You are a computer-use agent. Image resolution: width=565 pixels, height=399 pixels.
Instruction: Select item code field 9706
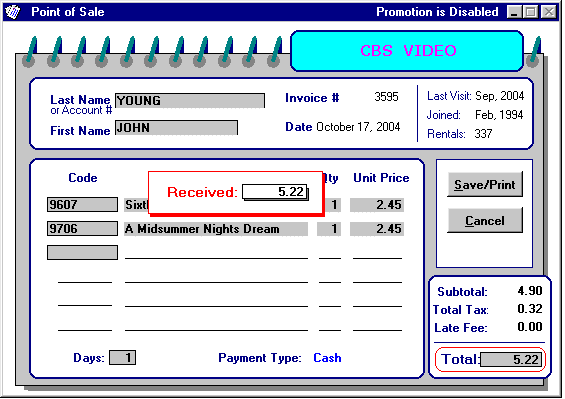[82, 229]
